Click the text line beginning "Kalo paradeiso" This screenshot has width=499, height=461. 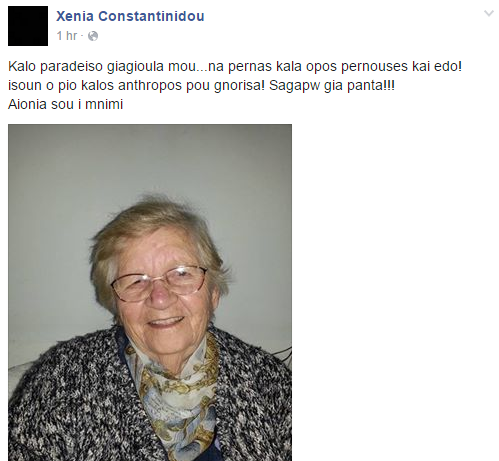click(x=235, y=66)
